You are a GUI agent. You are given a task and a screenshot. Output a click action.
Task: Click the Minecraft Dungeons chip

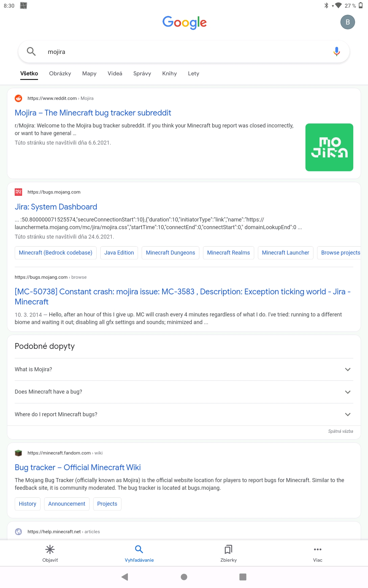pos(171,253)
